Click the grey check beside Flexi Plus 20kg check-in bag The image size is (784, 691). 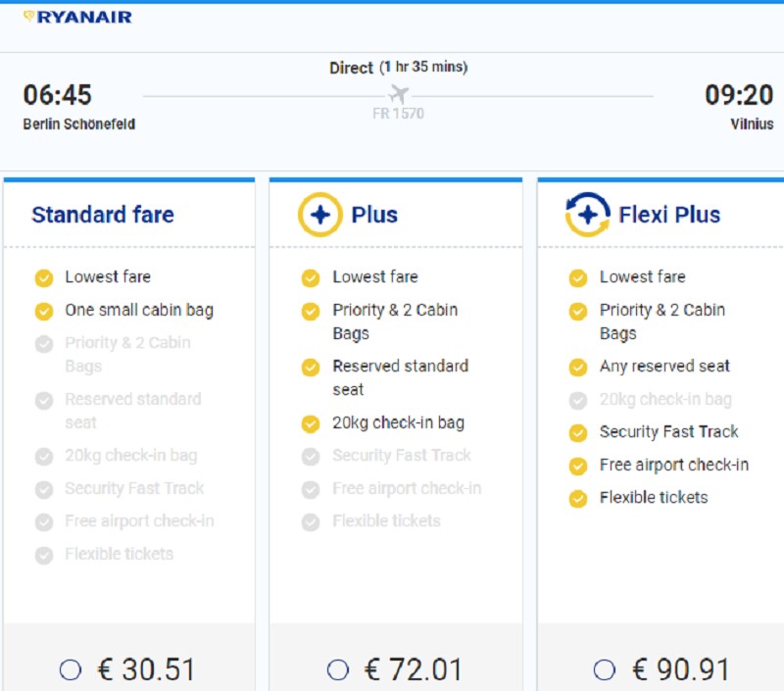578,400
